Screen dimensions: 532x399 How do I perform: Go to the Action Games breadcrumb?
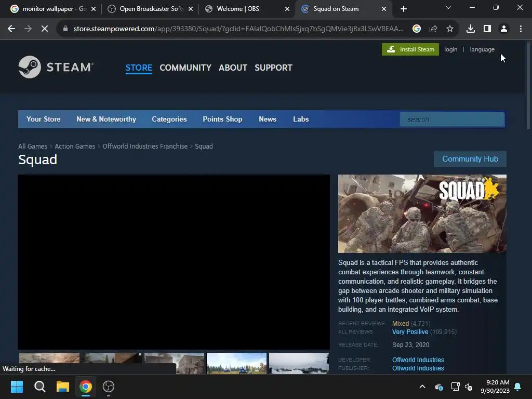coord(75,146)
